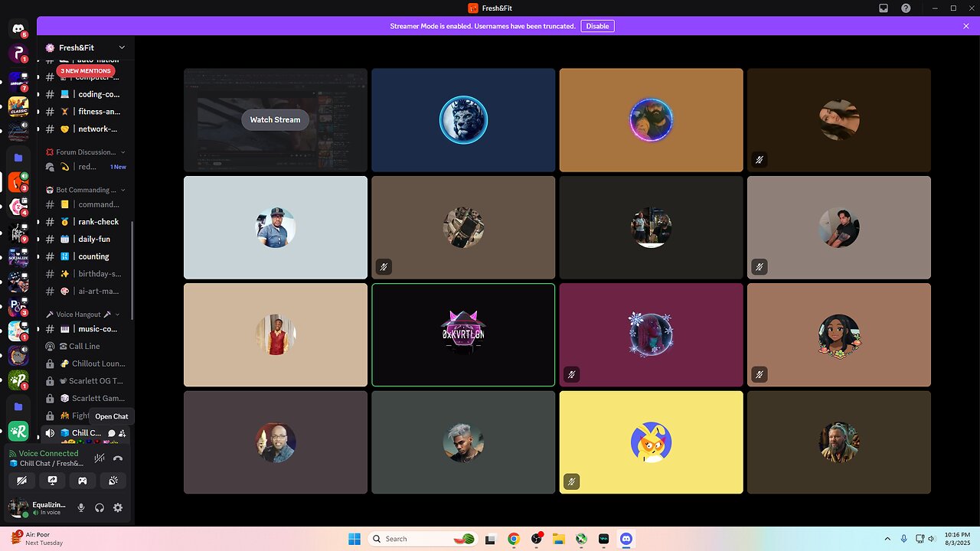Collapse Bot Commanding category
The width and height of the screenshot is (980, 551).
pyautogui.click(x=86, y=190)
